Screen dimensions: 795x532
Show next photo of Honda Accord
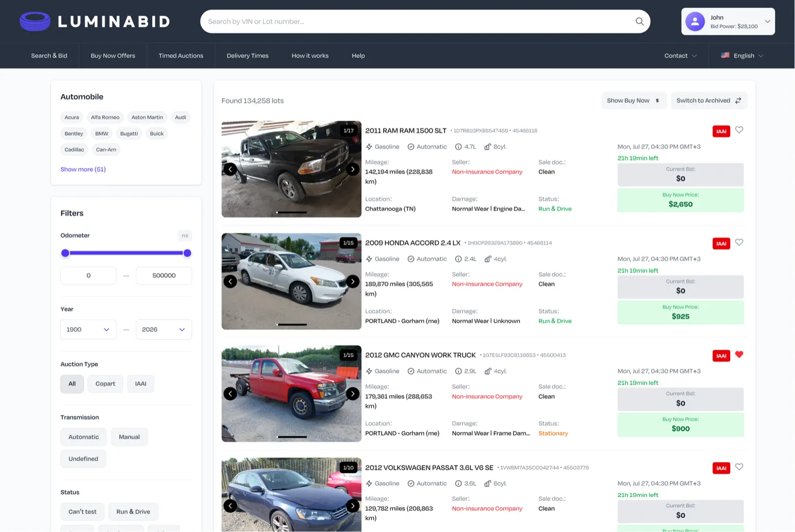(353, 282)
